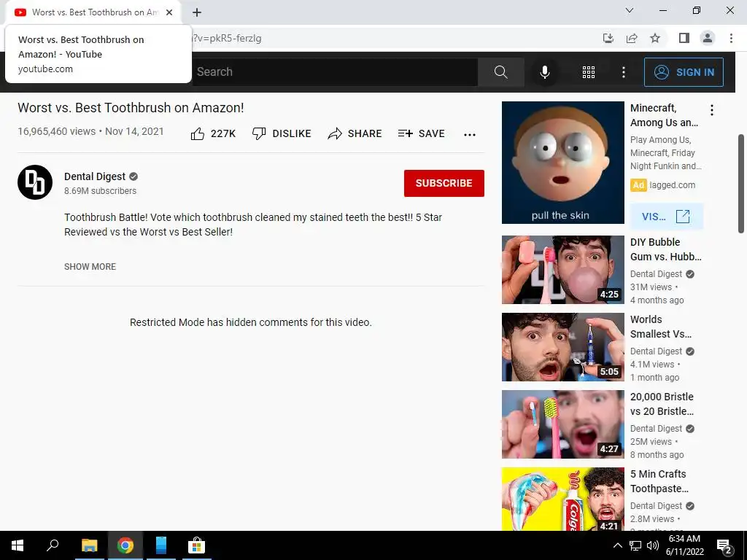Open the Windows Start menu
Image resolution: width=747 pixels, height=560 pixels.
[18, 545]
